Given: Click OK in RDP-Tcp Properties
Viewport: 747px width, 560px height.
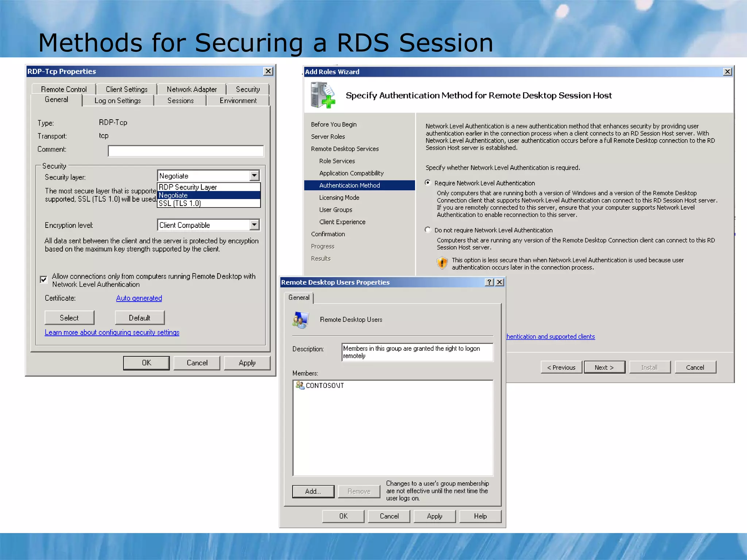Looking at the screenshot, I should coord(146,363).
